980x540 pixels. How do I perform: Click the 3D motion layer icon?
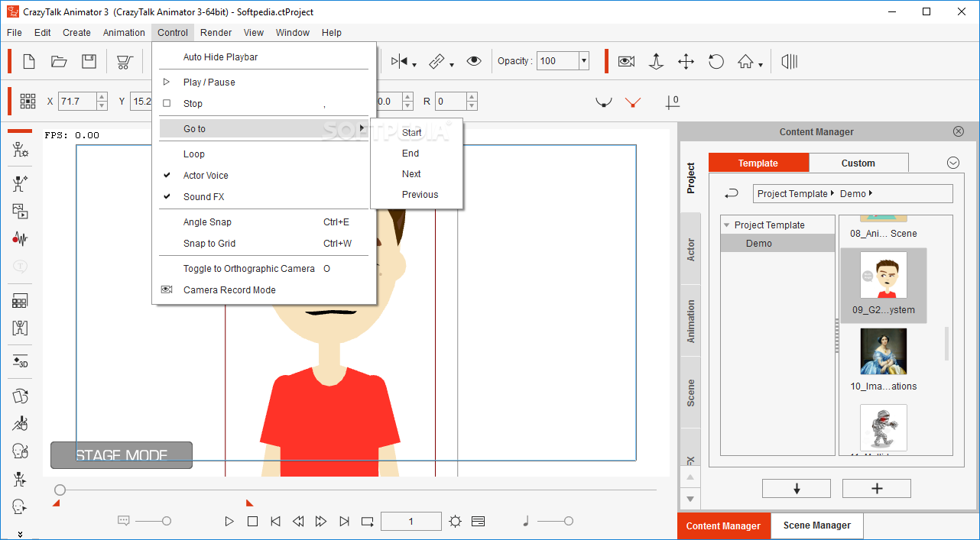coord(21,362)
